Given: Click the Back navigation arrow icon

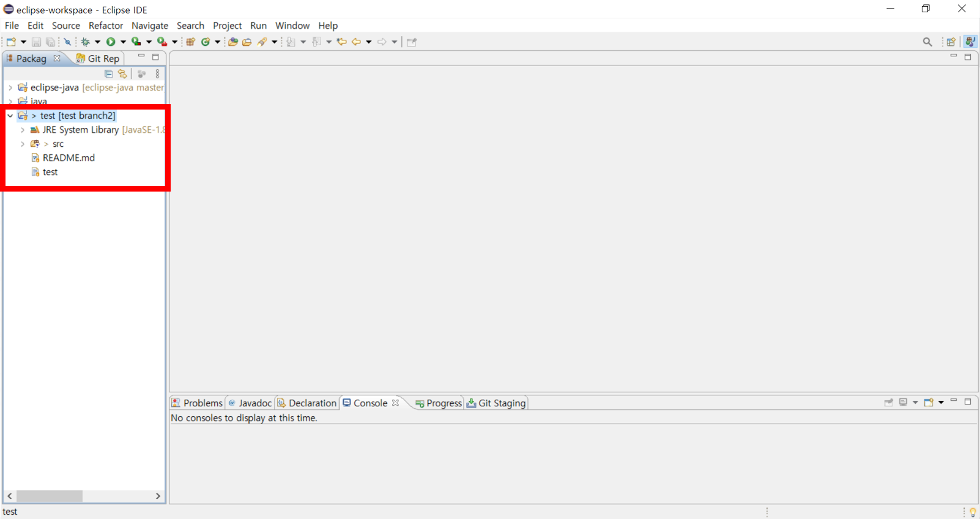Looking at the screenshot, I should (356, 42).
